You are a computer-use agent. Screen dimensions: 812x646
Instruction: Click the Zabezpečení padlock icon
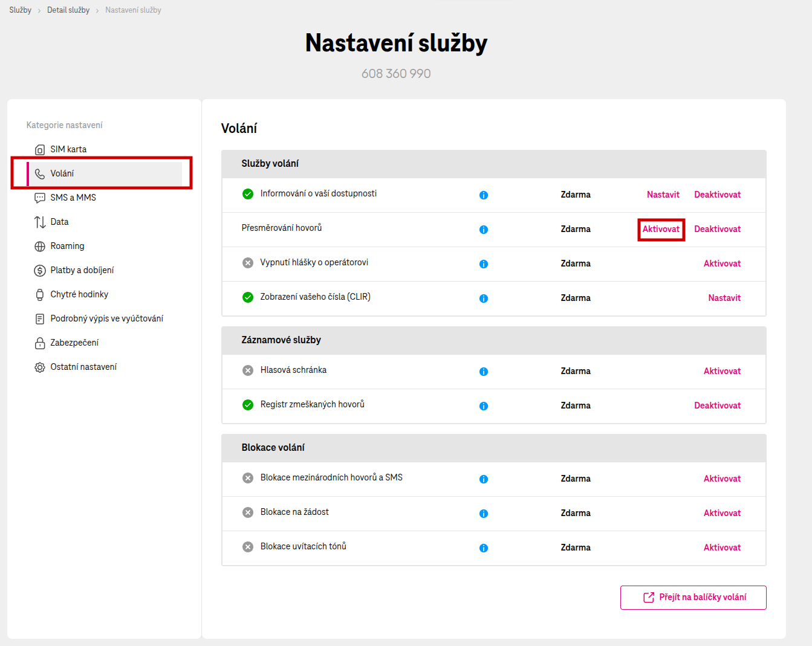(40, 343)
